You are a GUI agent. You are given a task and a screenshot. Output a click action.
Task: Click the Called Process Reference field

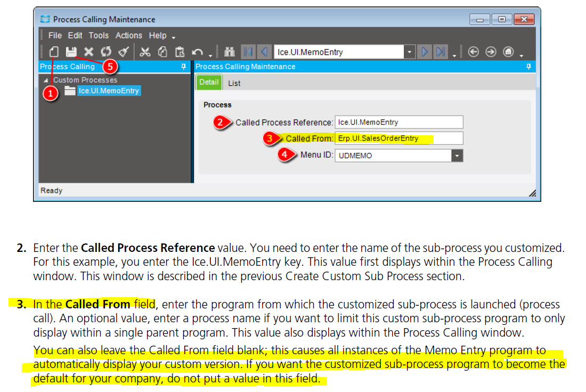click(x=399, y=122)
